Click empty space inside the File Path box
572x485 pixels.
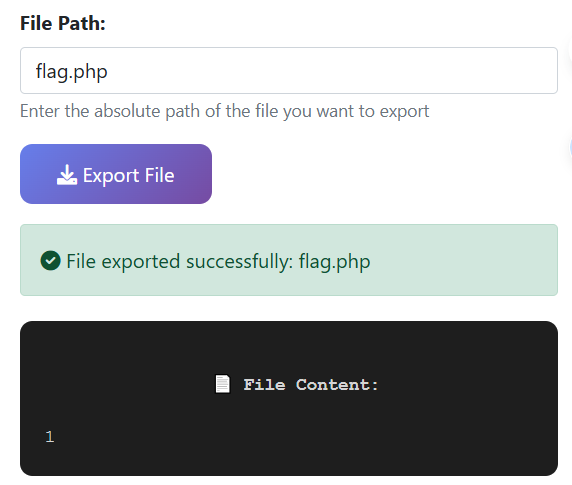click(x=328, y=70)
